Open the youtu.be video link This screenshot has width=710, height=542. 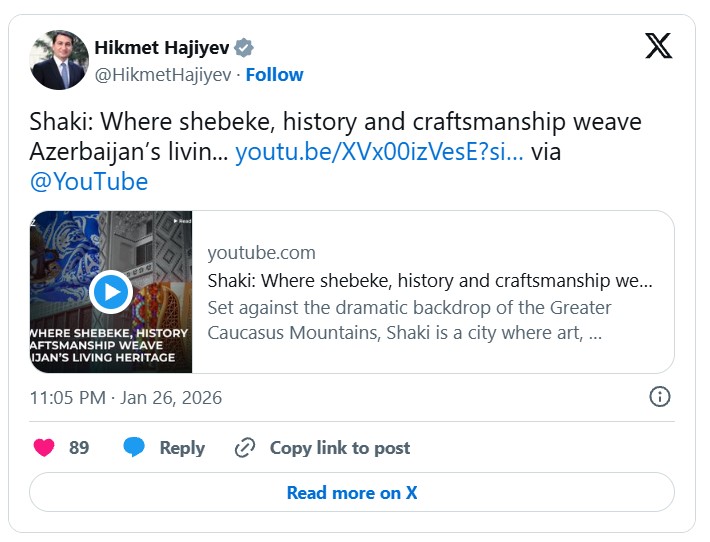(x=379, y=152)
